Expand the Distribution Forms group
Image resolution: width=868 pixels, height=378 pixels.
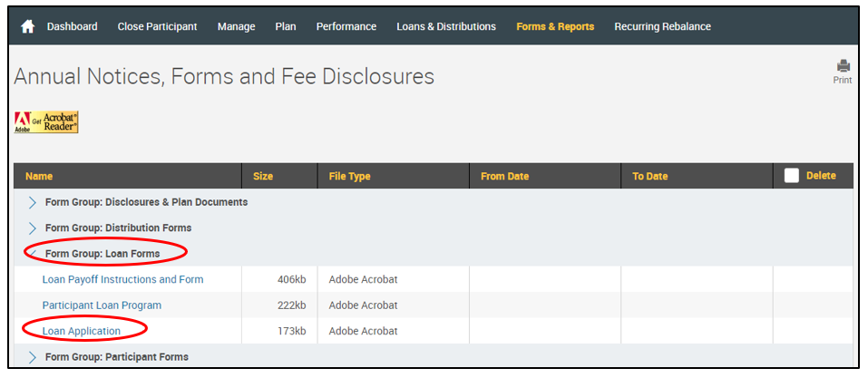tap(33, 228)
